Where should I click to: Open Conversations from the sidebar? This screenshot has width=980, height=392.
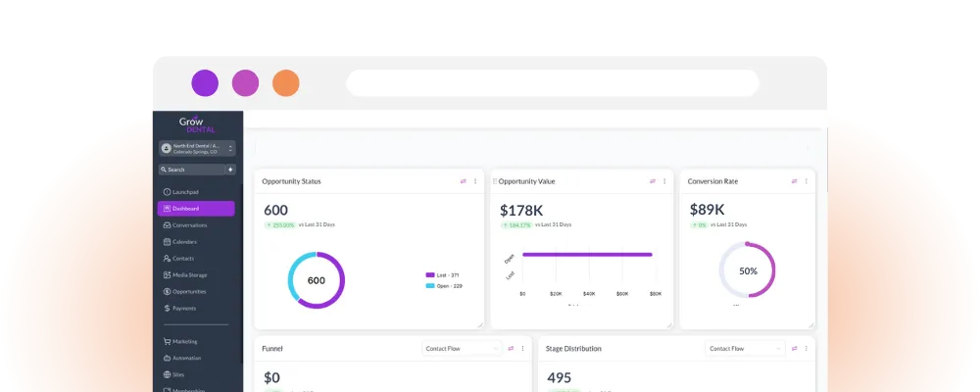tap(185, 225)
